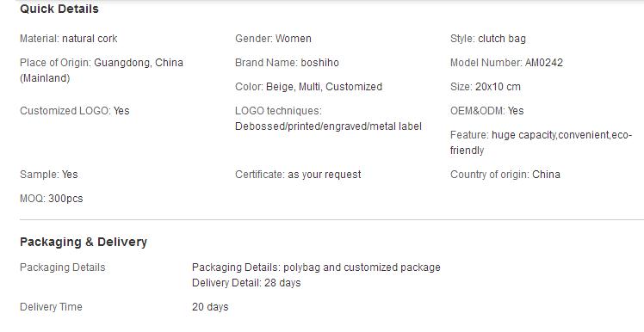This screenshot has width=644, height=332.
Task: Click the OEM&ODM Yes entry
Action: click(486, 111)
